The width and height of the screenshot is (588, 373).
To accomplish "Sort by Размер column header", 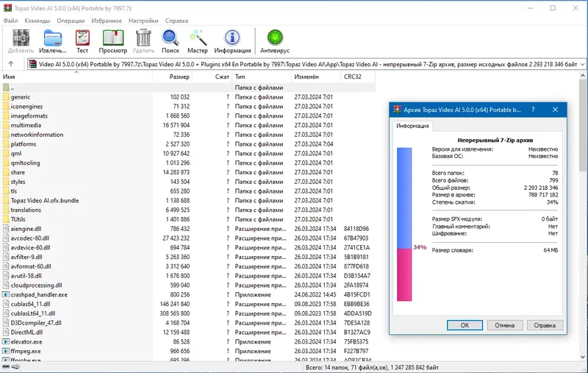I will coord(173,77).
